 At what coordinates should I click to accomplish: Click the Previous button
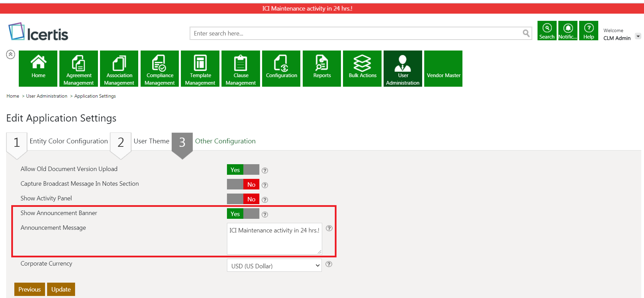29,289
